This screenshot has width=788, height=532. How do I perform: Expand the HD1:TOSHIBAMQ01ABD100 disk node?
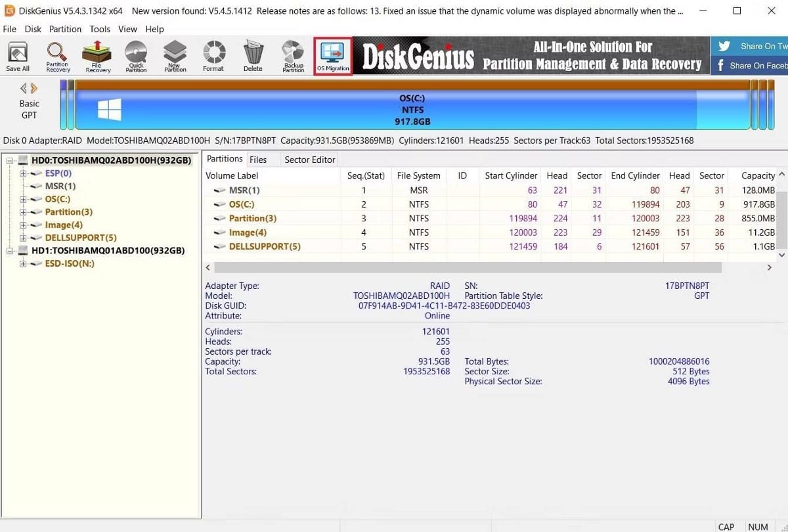pos(9,250)
